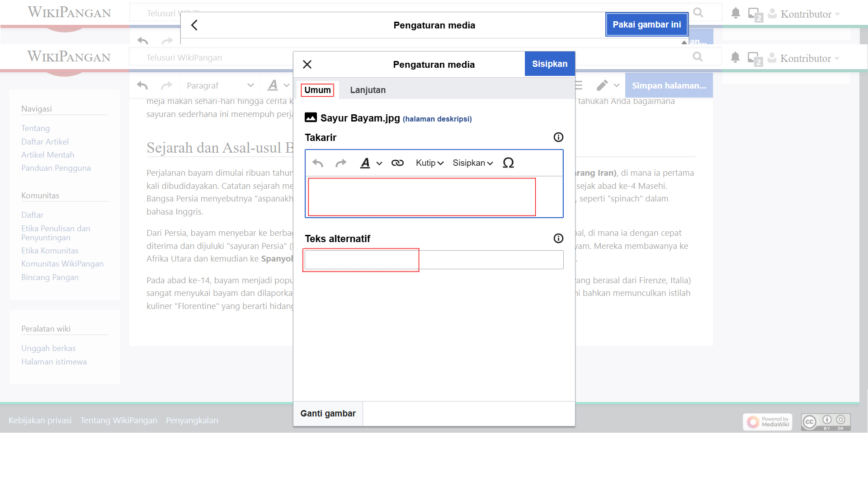Click the back arrow in top media dialog

(194, 25)
